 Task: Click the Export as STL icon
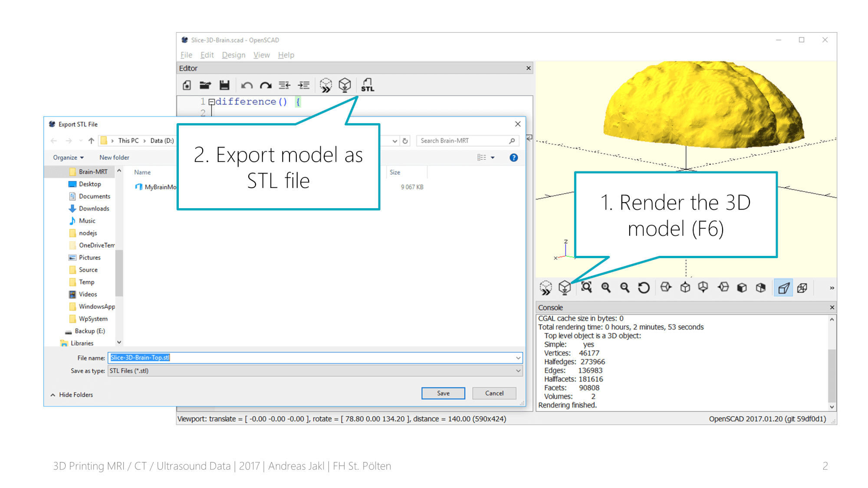tap(368, 85)
